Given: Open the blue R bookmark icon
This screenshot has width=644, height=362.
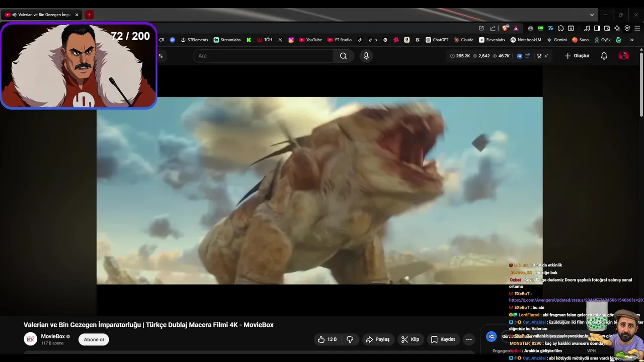Looking at the screenshot, I should (173, 40).
